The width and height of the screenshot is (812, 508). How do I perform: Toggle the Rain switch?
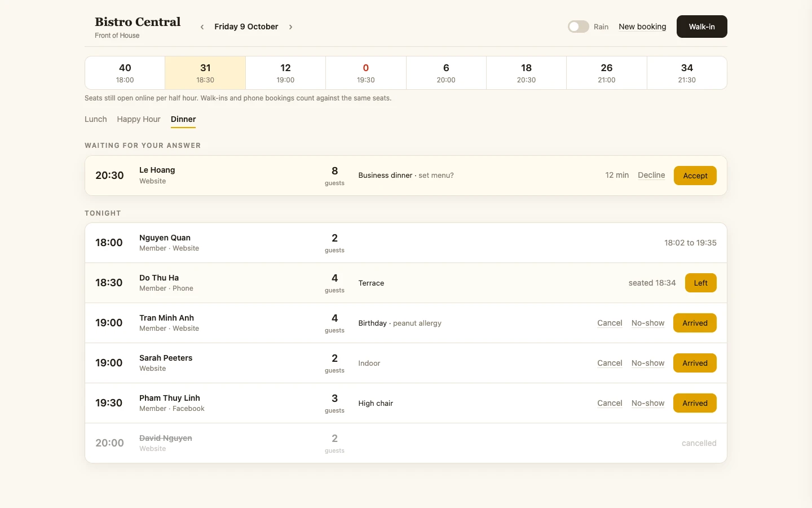pos(578,27)
